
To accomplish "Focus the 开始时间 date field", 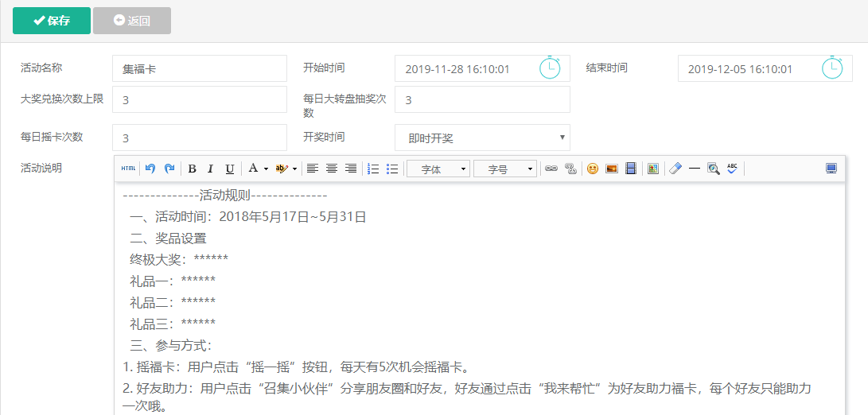I will (x=482, y=68).
